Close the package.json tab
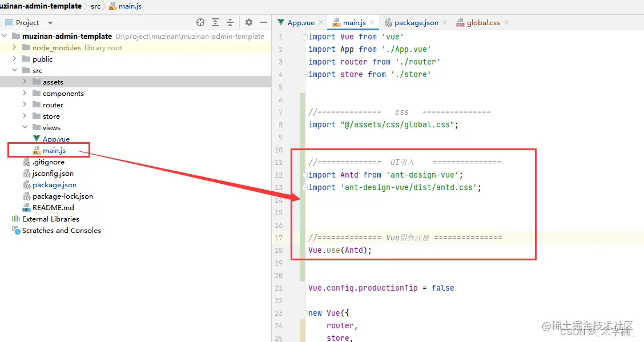 445,23
